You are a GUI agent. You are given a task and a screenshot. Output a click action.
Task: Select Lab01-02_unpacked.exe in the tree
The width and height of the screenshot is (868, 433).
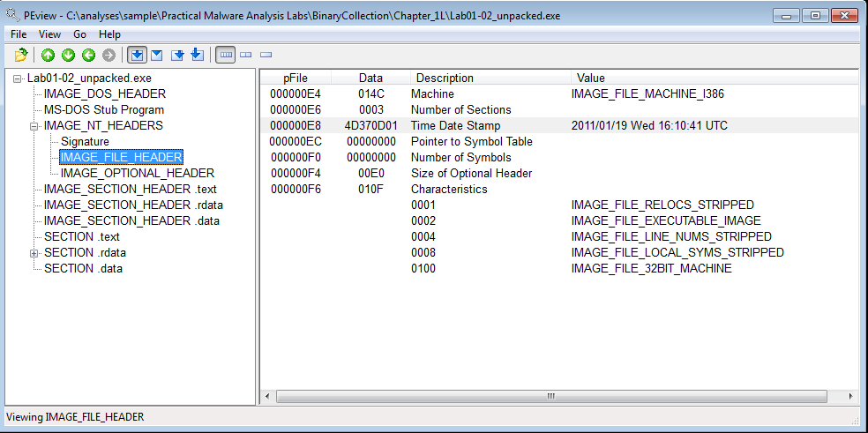point(89,78)
